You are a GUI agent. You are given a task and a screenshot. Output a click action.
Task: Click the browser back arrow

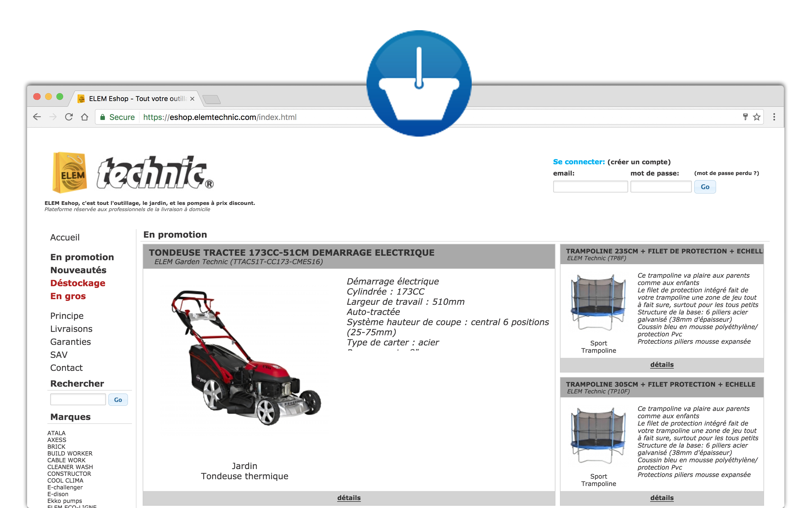pos(37,117)
